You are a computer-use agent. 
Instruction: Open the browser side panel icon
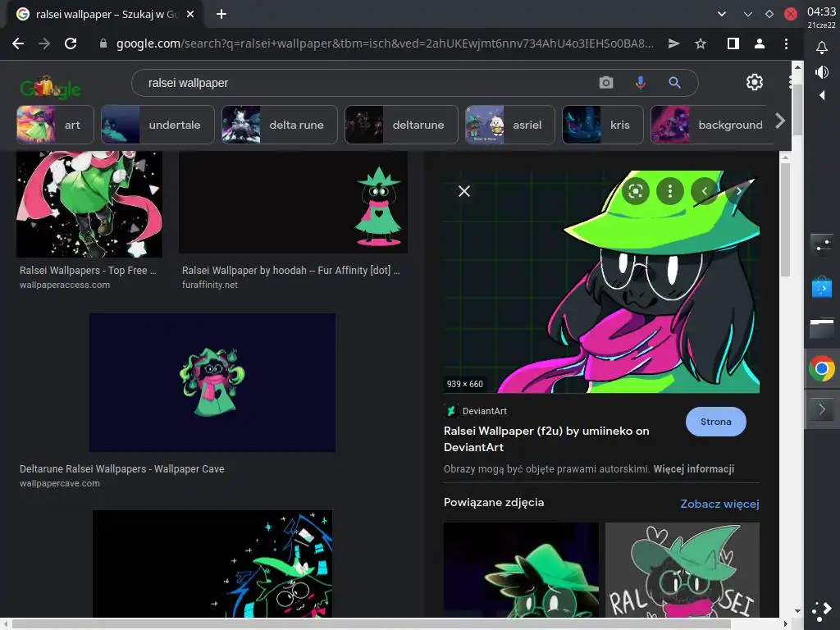[x=733, y=44]
